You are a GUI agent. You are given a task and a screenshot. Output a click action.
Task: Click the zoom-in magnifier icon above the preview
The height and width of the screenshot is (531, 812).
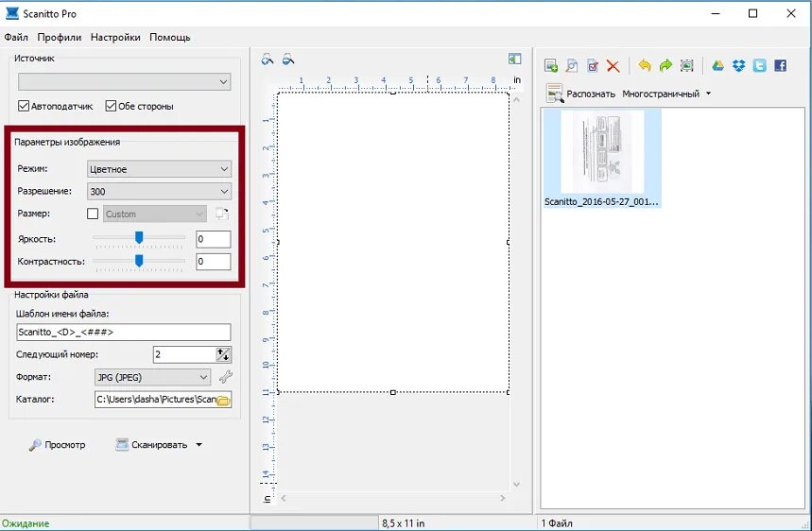click(268, 59)
